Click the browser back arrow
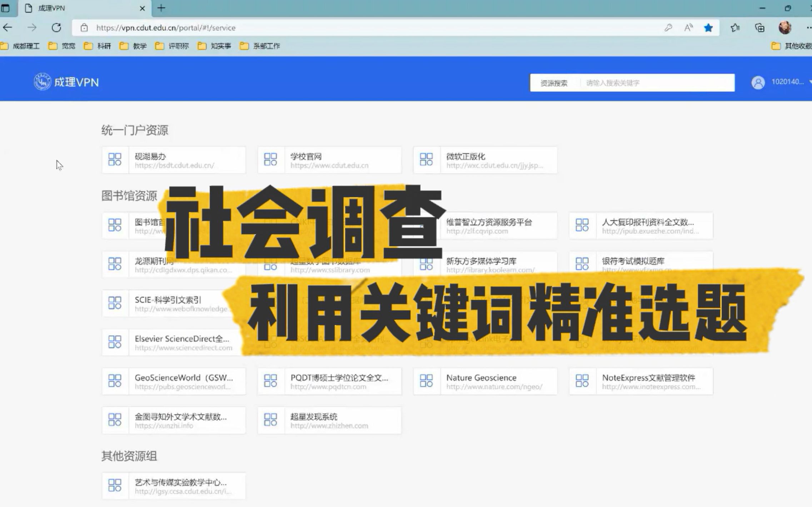The image size is (812, 507). pos(8,27)
